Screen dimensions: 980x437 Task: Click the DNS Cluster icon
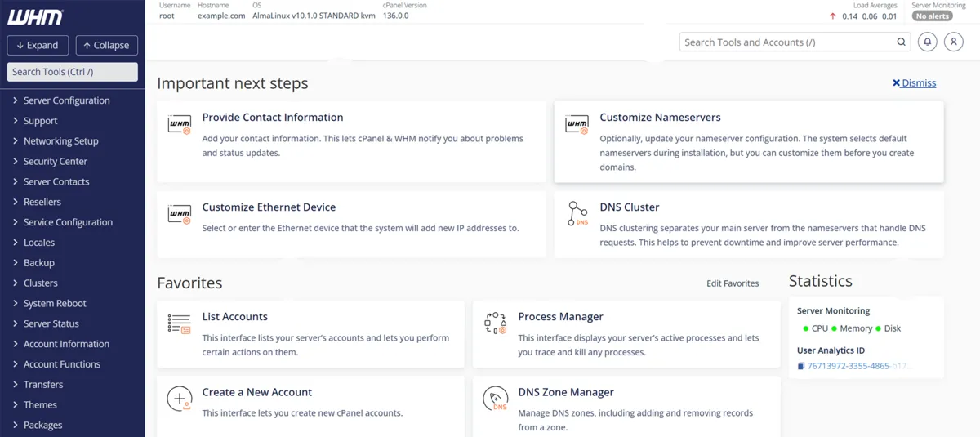tap(577, 213)
